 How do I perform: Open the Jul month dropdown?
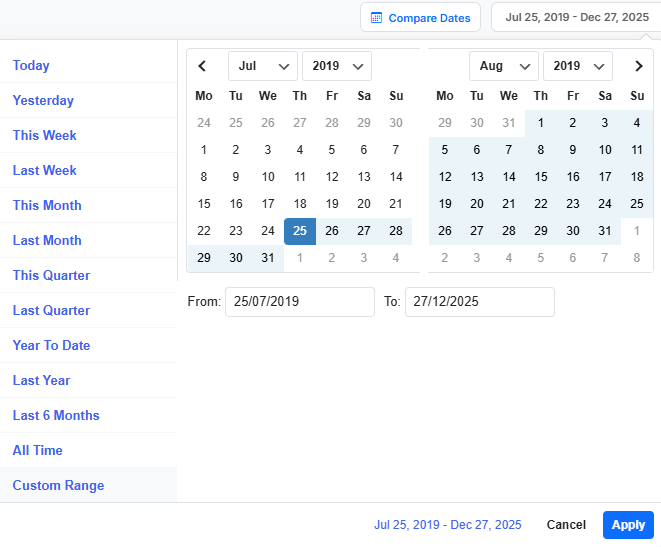[x=262, y=67]
